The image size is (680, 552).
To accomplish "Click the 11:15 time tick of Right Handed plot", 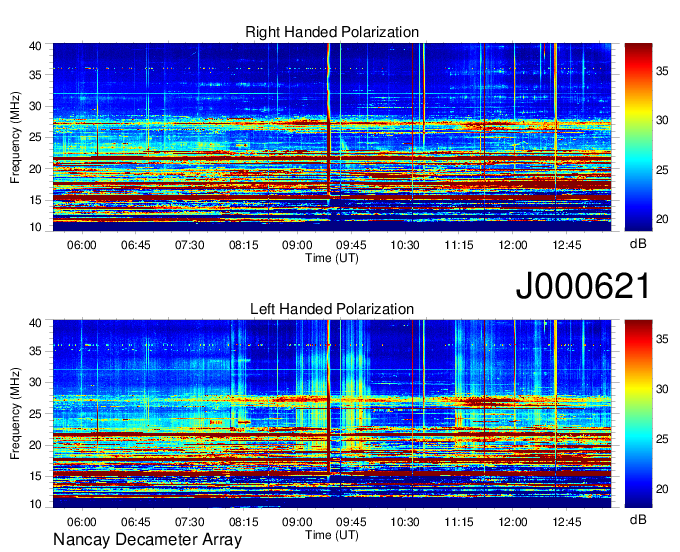I will click(x=459, y=245).
